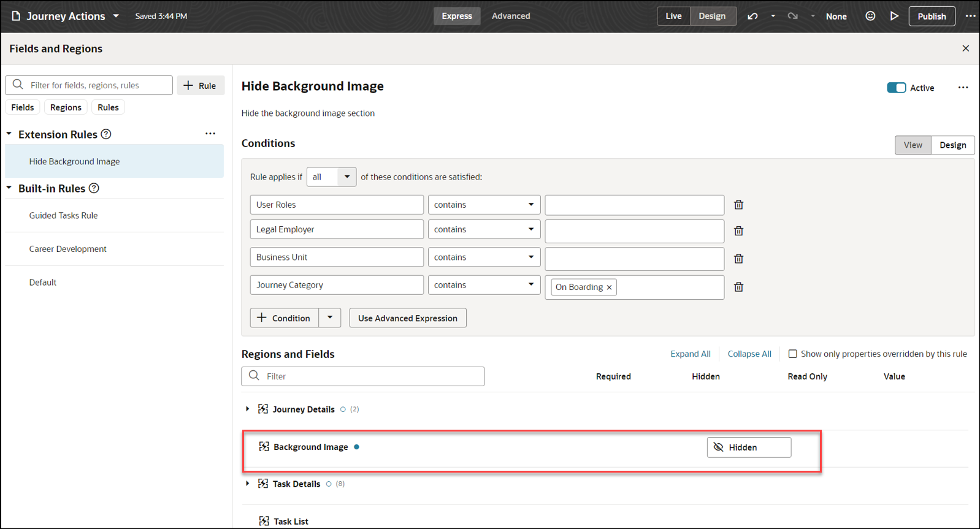Viewport: 980px width, 529px height.
Task: Click the preview play icon
Action: coord(894,16)
